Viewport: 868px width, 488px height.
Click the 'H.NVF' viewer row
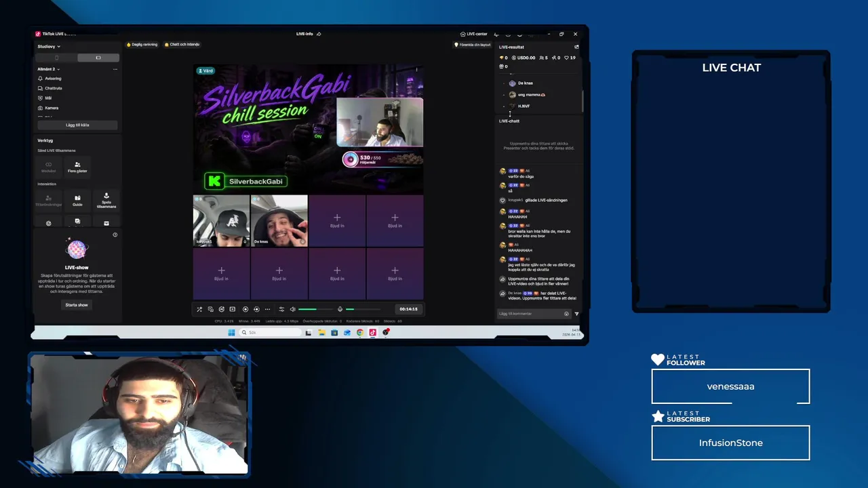(539, 106)
